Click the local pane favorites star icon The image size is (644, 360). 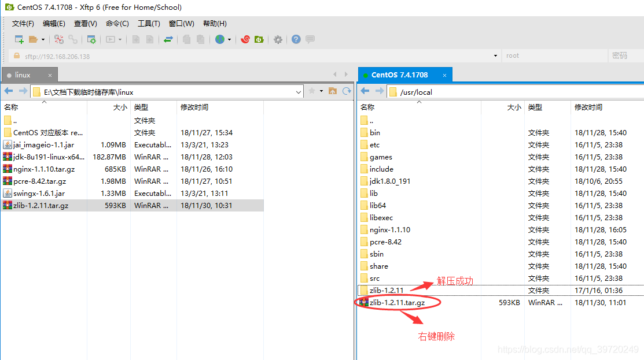click(312, 91)
